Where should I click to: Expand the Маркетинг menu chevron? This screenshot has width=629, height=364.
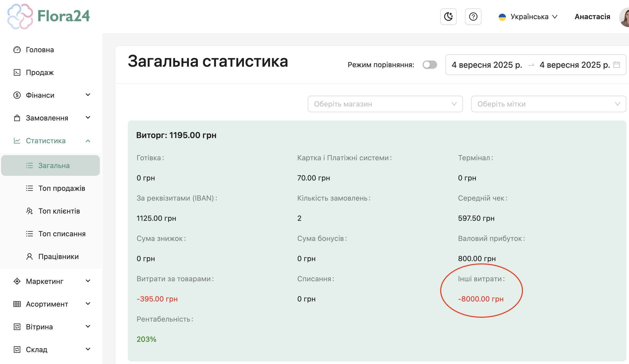pyautogui.click(x=88, y=281)
